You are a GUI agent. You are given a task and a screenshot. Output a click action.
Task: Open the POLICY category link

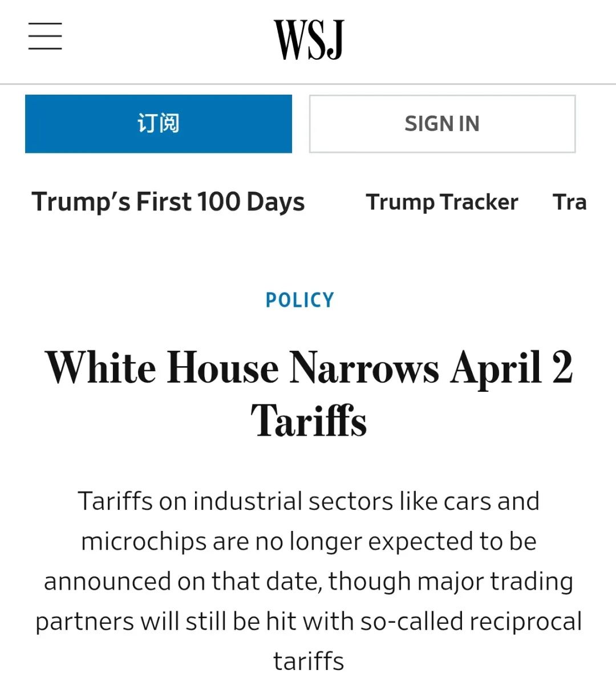coord(300,300)
